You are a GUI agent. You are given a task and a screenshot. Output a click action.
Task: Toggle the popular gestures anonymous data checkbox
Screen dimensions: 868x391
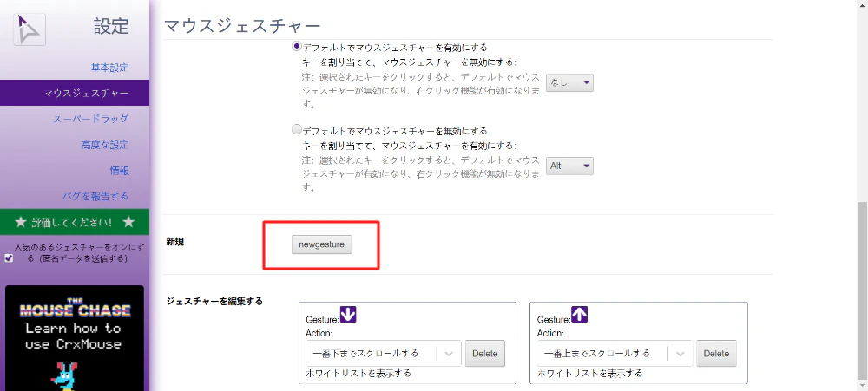(x=9, y=258)
